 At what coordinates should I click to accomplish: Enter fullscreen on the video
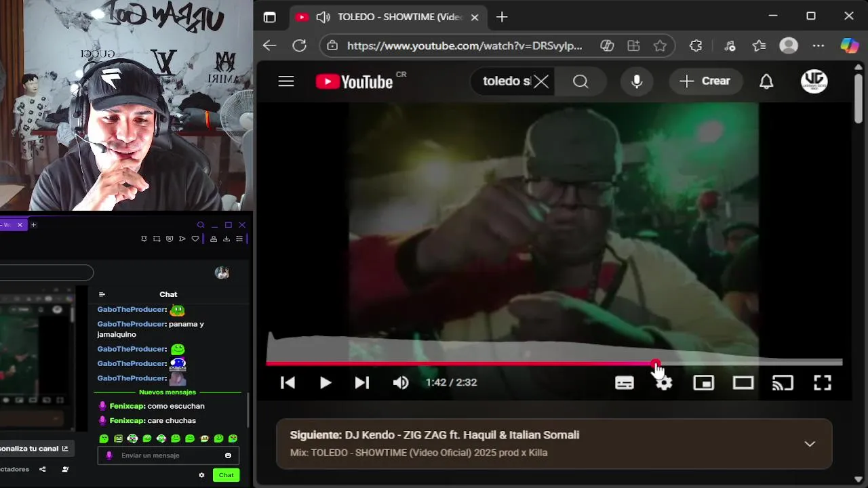(823, 383)
